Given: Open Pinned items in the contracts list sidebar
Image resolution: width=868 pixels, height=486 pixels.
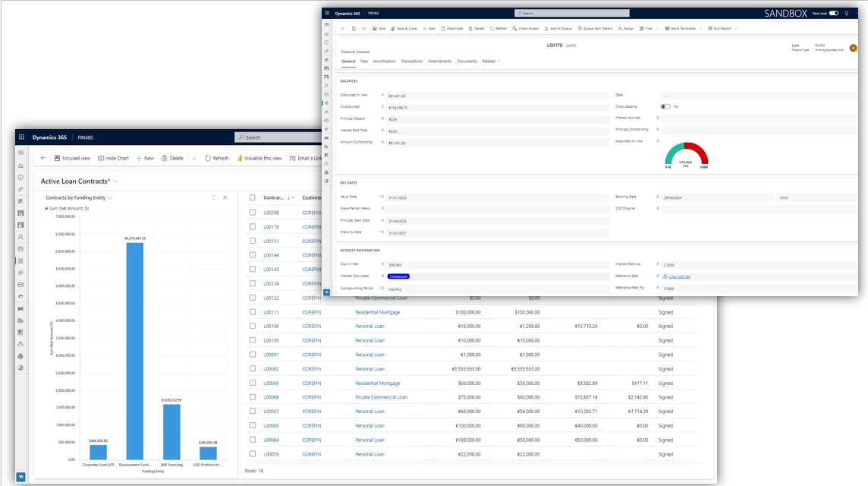Looking at the screenshot, I should pos(20,190).
